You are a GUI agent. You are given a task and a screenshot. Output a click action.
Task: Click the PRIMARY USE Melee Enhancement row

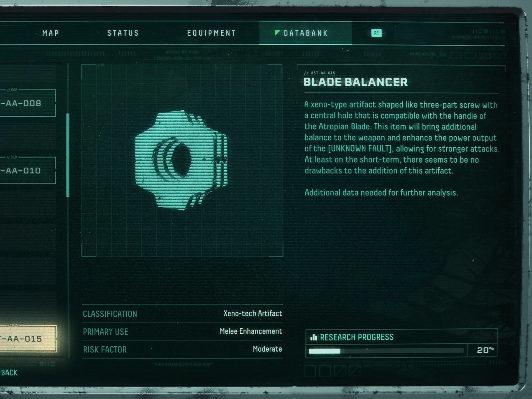[182, 331]
